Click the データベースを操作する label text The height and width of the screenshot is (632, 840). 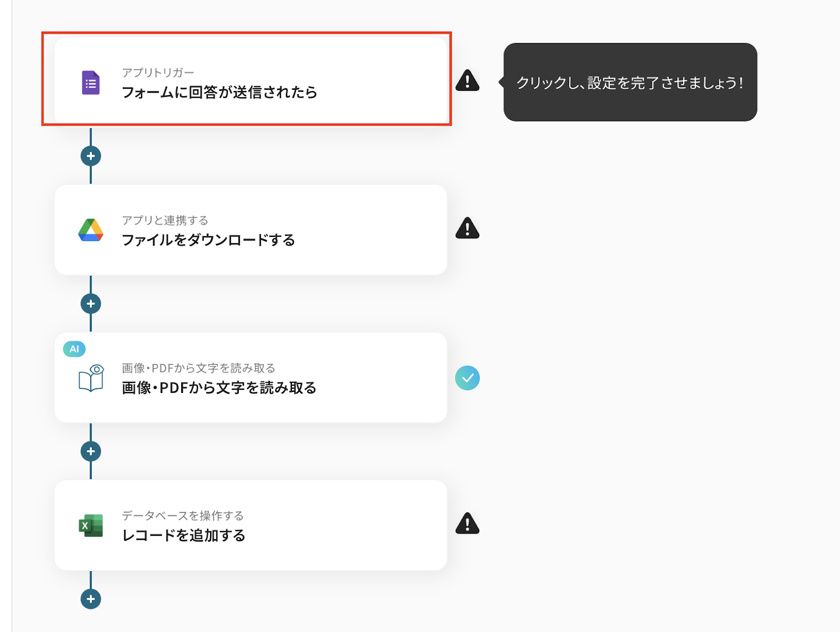[x=183, y=515]
